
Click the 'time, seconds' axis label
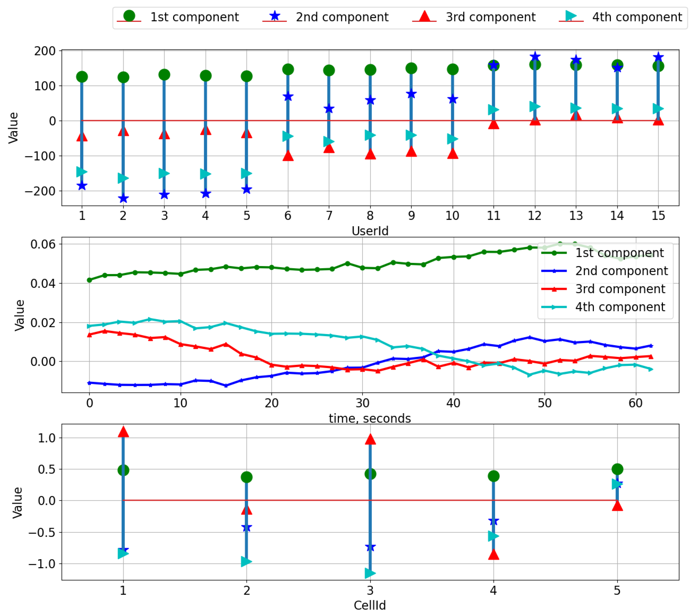click(370, 418)
